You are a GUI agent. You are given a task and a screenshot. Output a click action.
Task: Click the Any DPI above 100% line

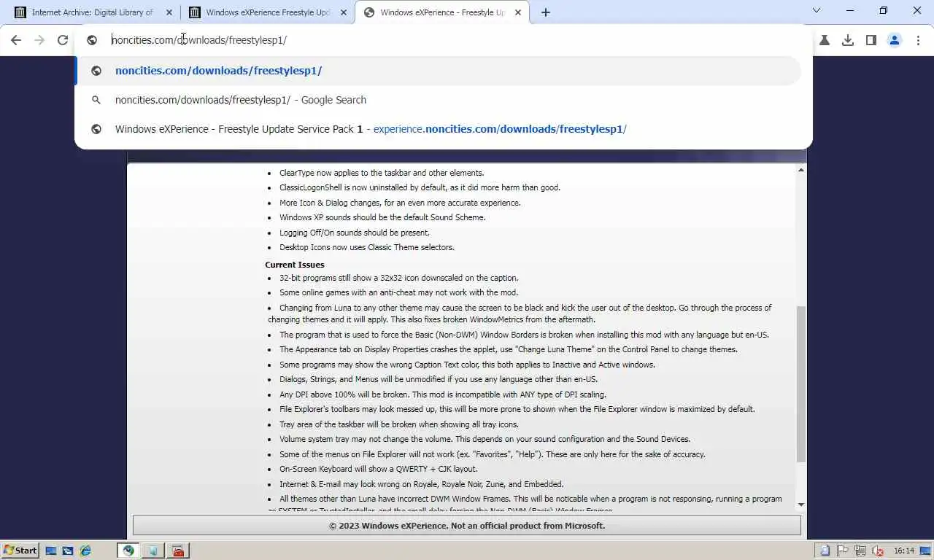pos(443,394)
